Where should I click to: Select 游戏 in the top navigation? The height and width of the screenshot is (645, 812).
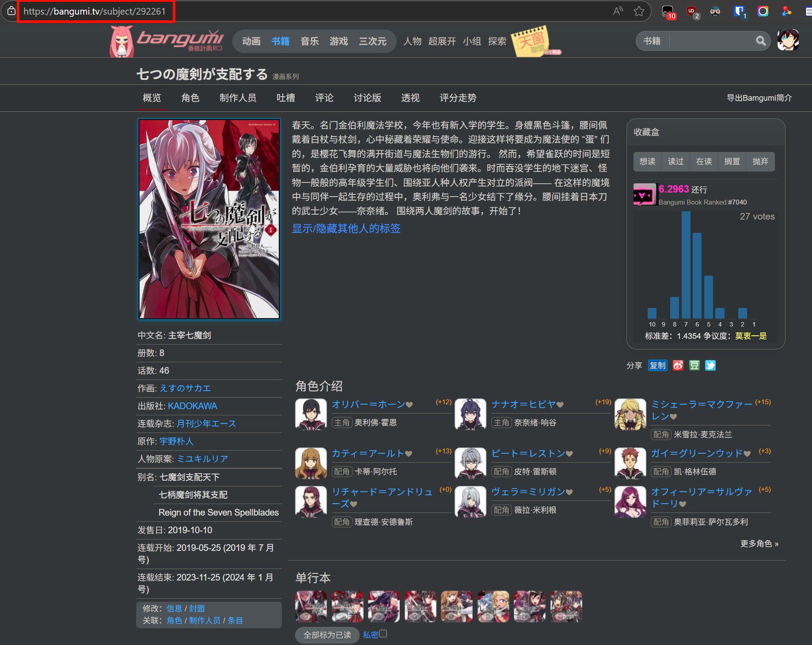339,41
